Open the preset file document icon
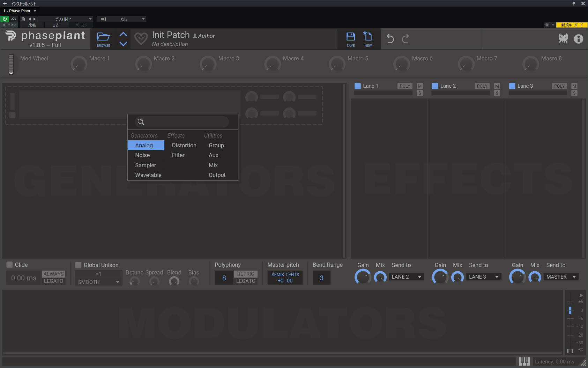Viewport: 588px width, 368px height. click(23, 19)
